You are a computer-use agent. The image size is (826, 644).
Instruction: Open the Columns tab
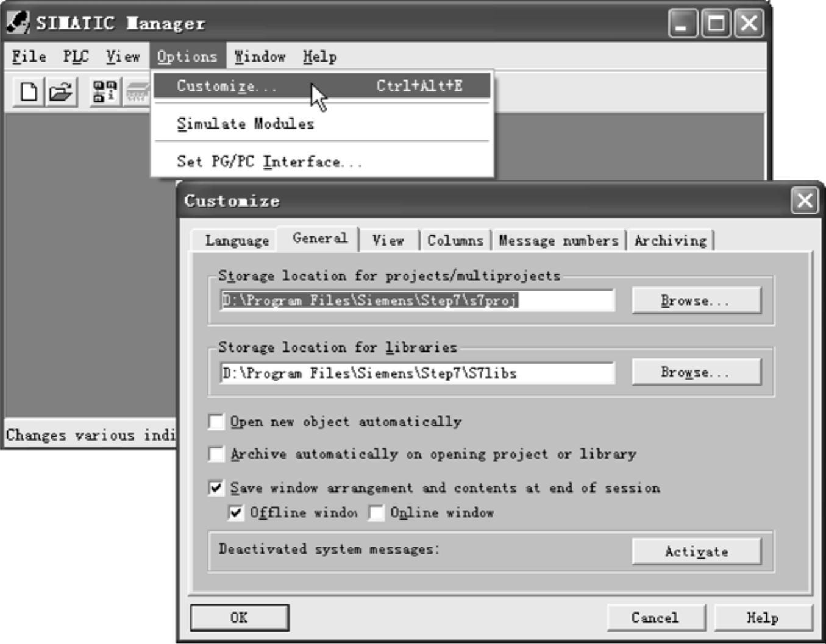455,240
